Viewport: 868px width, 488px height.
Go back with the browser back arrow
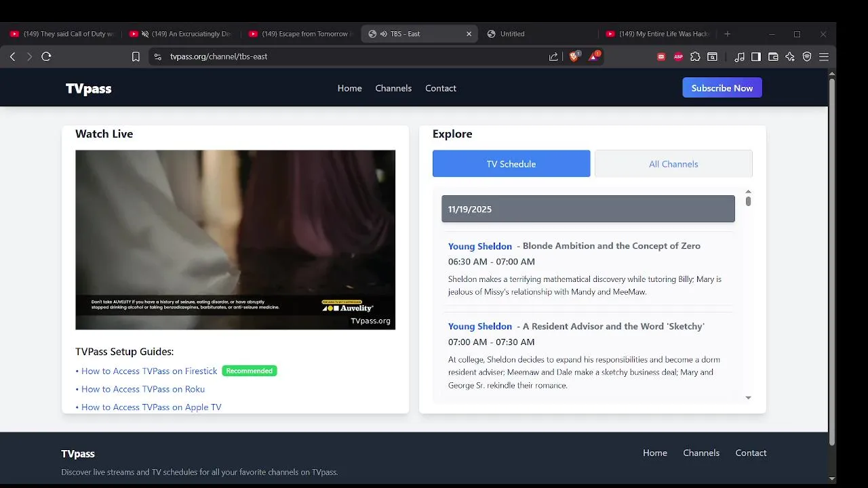[12, 57]
